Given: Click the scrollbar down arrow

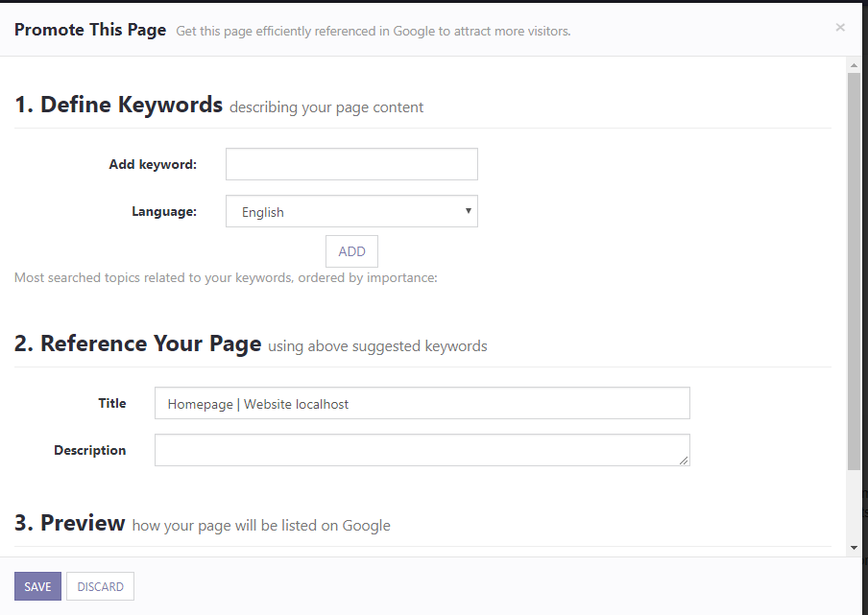Looking at the screenshot, I should pyautogui.click(x=854, y=548).
